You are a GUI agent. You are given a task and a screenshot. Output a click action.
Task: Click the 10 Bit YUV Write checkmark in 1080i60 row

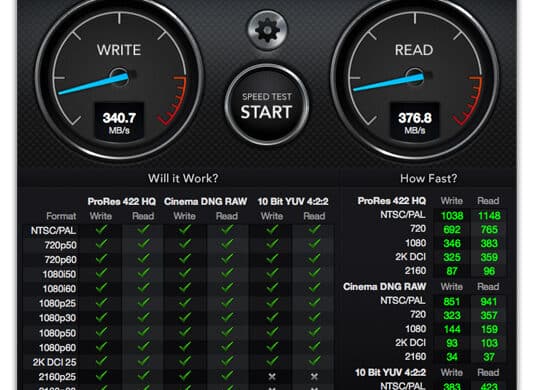coord(272,288)
